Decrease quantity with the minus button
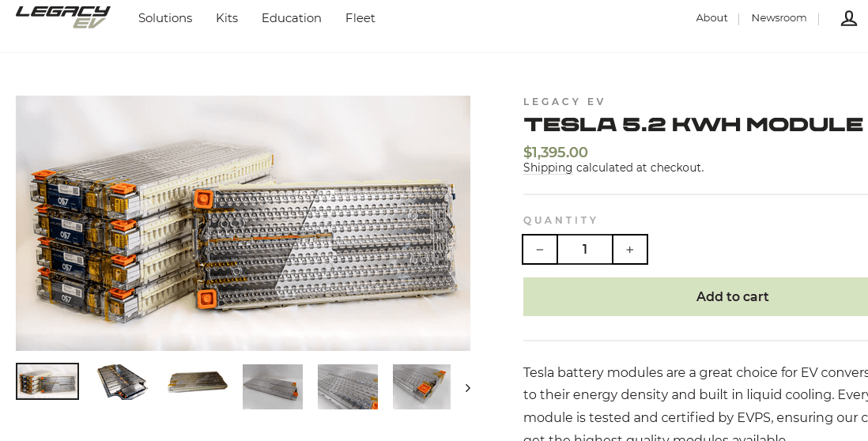Viewport: 868px width, 441px height. pyautogui.click(x=540, y=250)
